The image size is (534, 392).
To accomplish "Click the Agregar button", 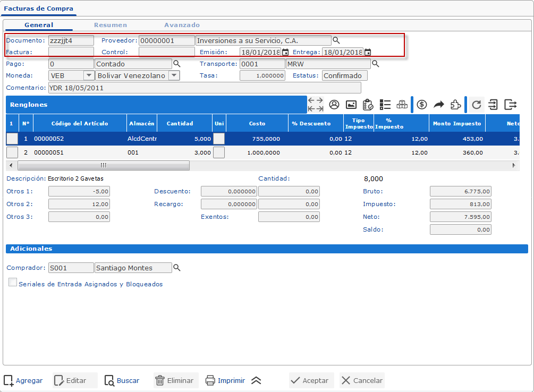I will coord(23,380).
